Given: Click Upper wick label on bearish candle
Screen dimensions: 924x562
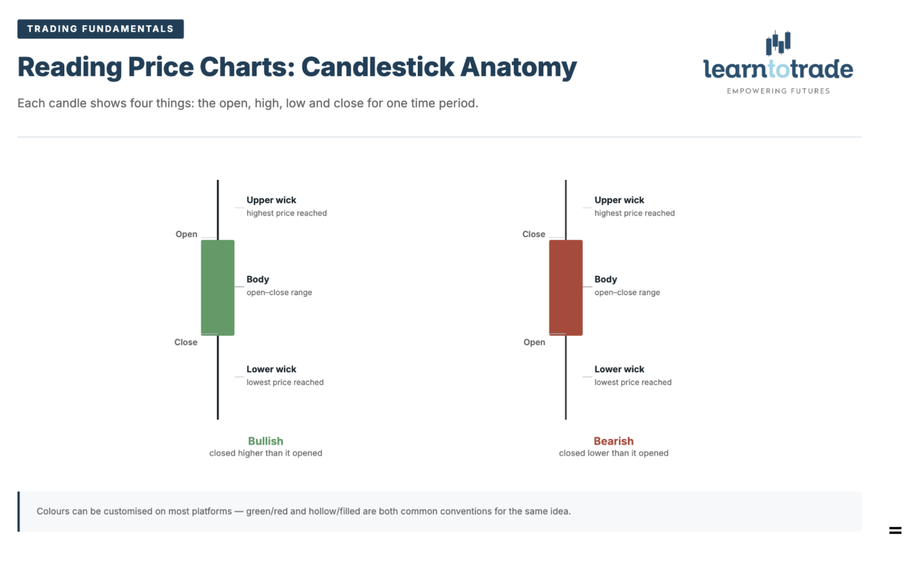Looking at the screenshot, I should click(620, 200).
